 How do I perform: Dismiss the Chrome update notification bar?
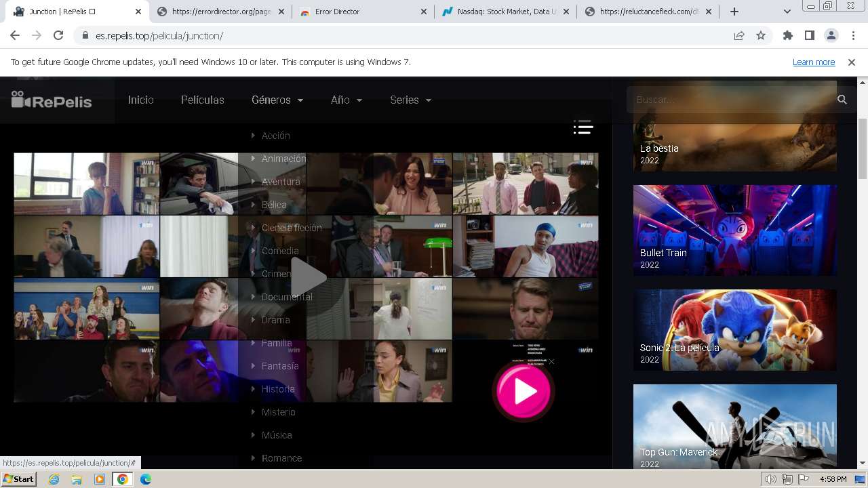(x=852, y=62)
